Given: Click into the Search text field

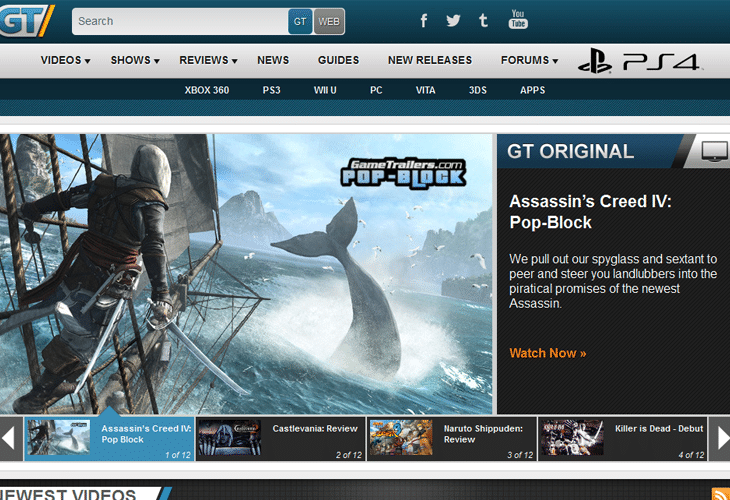Looking at the screenshot, I should point(181,21).
